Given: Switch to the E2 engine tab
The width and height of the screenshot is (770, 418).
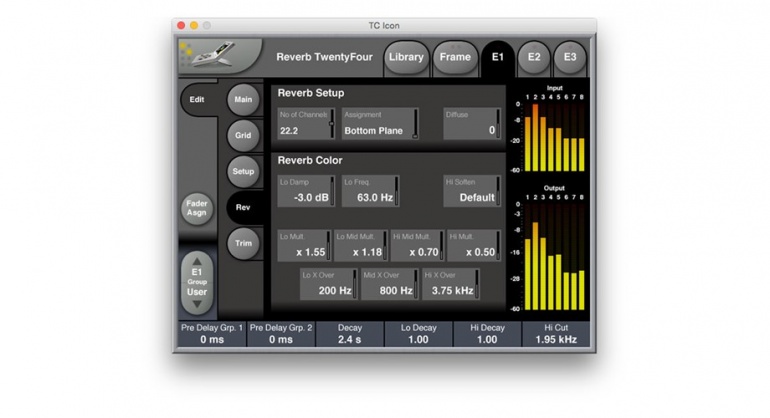Looking at the screenshot, I should click(x=534, y=57).
